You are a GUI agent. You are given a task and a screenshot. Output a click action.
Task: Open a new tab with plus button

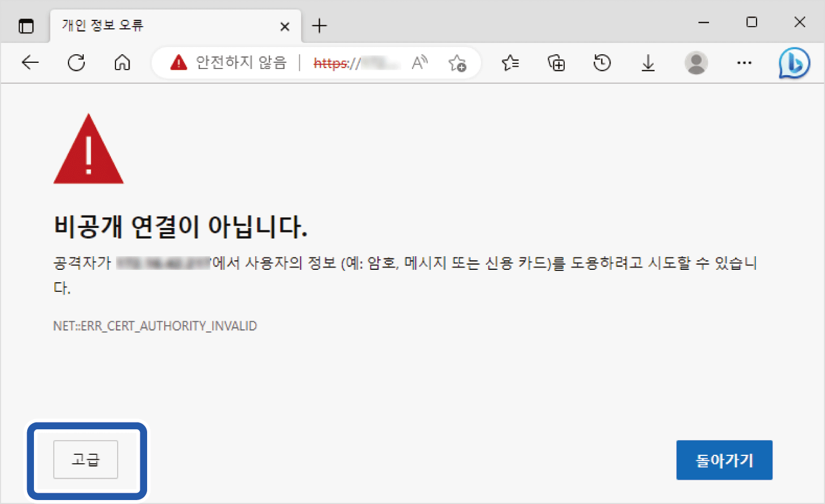[319, 26]
